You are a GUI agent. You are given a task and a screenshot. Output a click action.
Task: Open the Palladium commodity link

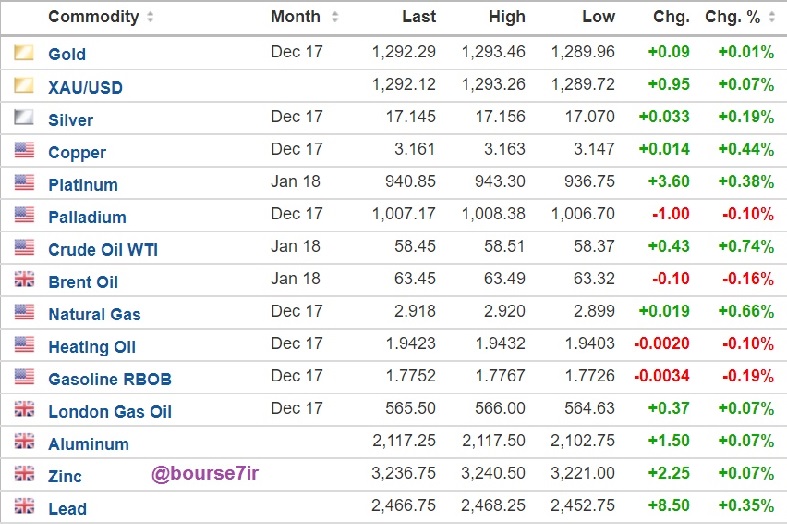pyautogui.click(x=87, y=217)
